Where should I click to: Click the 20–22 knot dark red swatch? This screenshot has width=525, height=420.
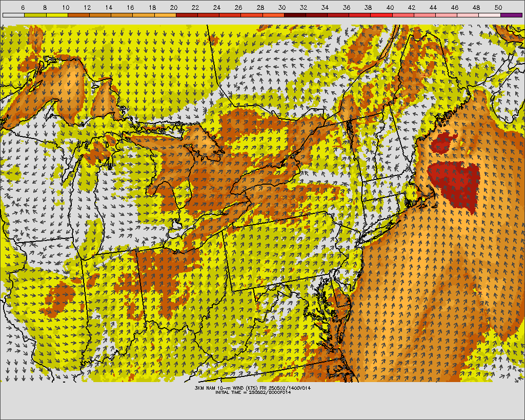(x=187, y=15)
